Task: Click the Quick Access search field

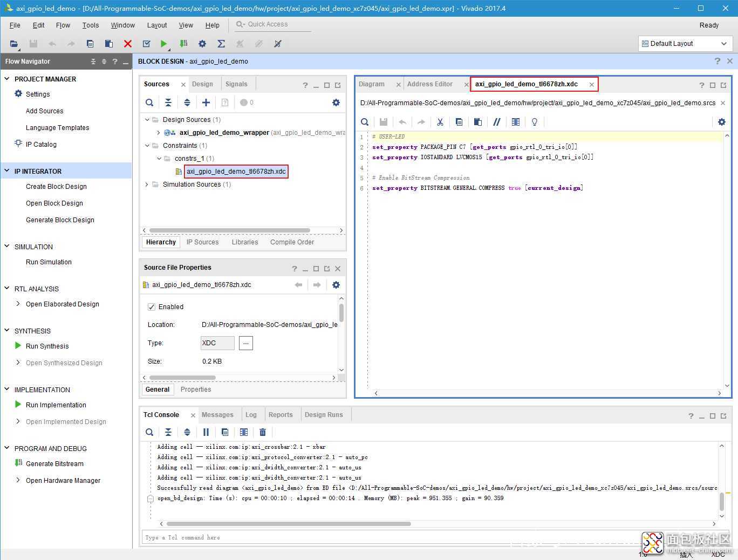Action: pyautogui.click(x=274, y=24)
